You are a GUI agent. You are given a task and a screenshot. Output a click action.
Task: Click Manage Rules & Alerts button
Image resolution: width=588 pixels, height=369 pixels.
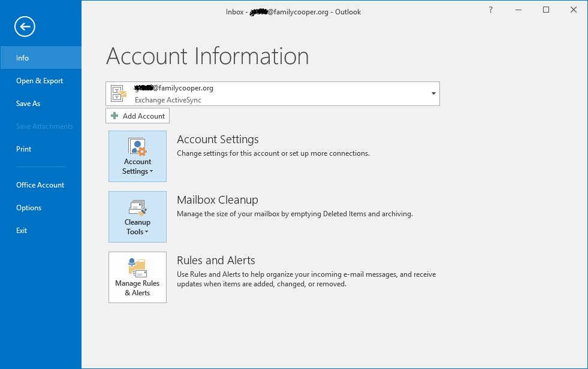pyautogui.click(x=137, y=277)
